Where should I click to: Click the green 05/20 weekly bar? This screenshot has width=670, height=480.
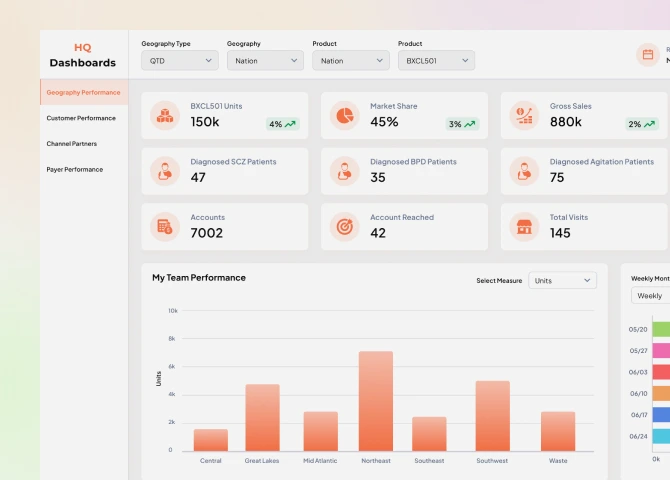tap(661, 329)
